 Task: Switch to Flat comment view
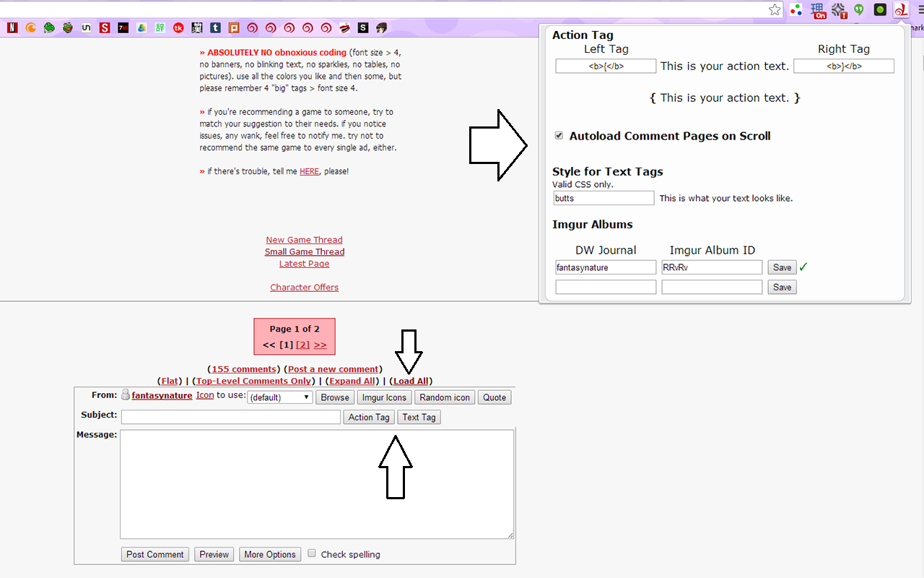pyautogui.click(x=170, y=381)
